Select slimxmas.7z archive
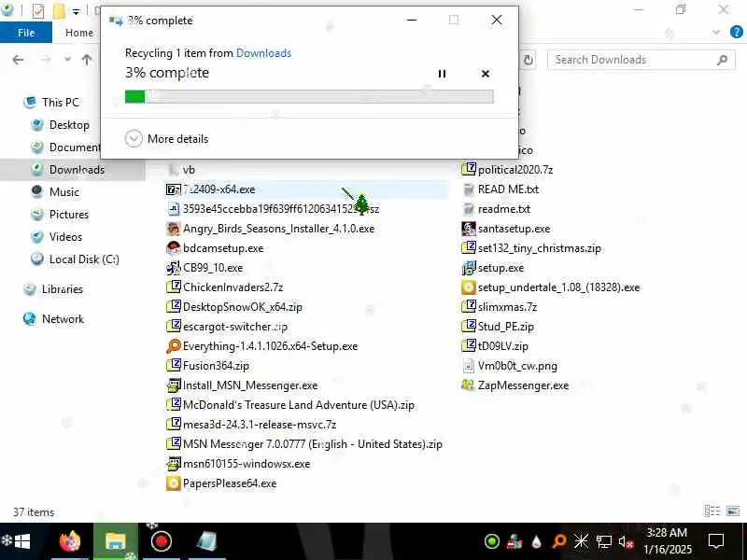 click(x=500, y=307)
